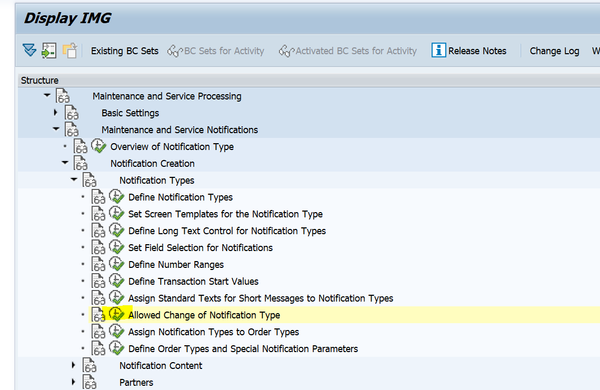This screenshot has height=390, width=600.
Task: Open documentation icon for Define Order Types
Action: [x=98, y=349]
